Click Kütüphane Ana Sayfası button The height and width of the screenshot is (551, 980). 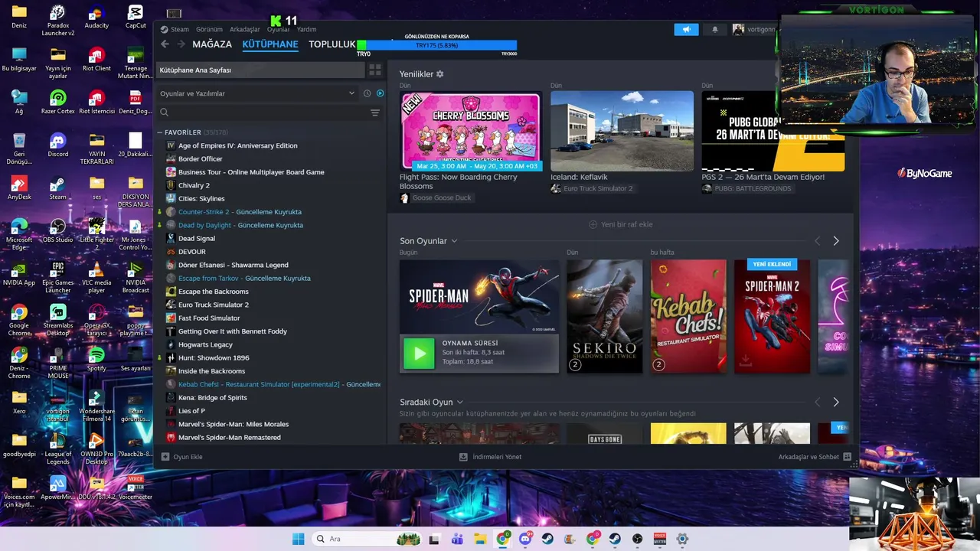click(260, 70)
